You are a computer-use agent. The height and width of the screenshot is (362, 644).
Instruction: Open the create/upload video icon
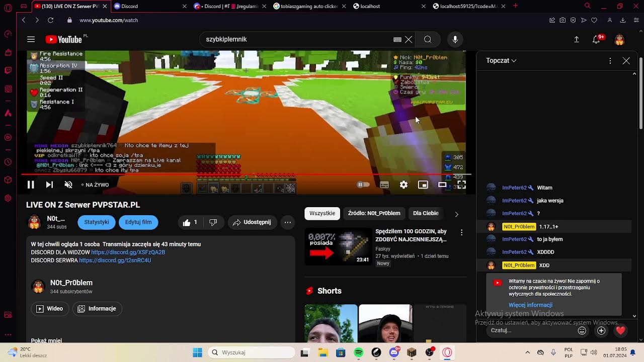pyautogui.click(x=577, y=39)
